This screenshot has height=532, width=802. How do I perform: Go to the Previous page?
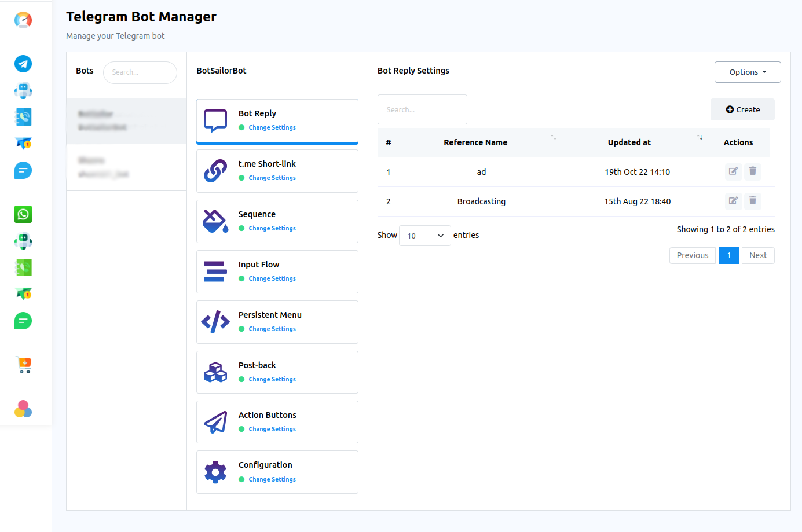tap(693, 255)
